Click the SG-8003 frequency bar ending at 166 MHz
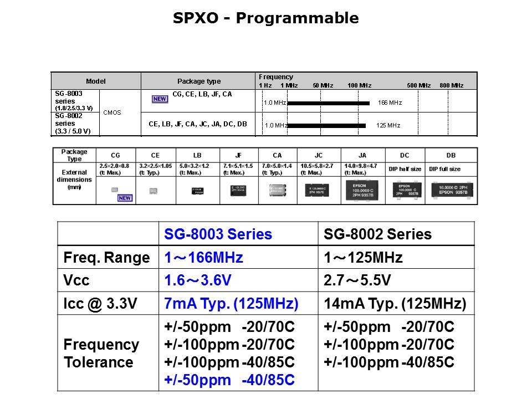 [x=328, y=103]
